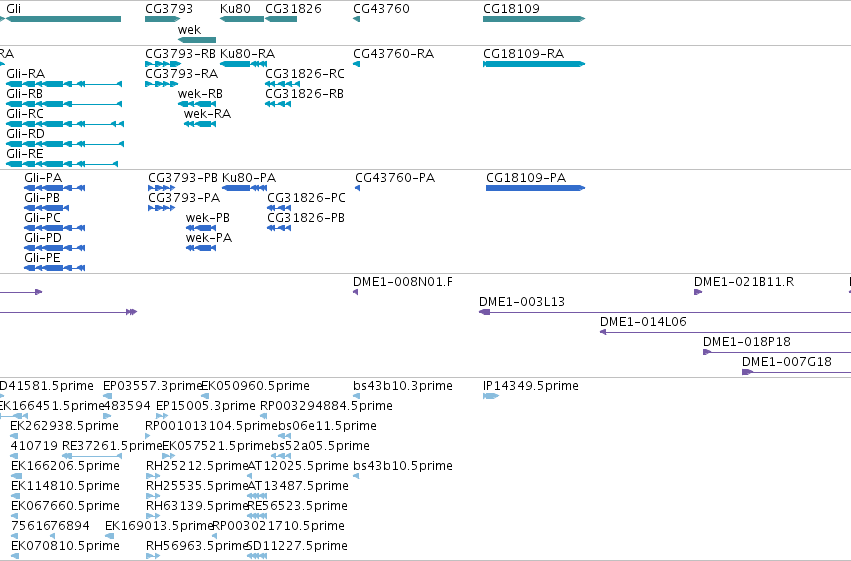The width and height of the screenshot is (851, 561).
Task: Open the Gli-RB transcript
Action: pos(24,94)
